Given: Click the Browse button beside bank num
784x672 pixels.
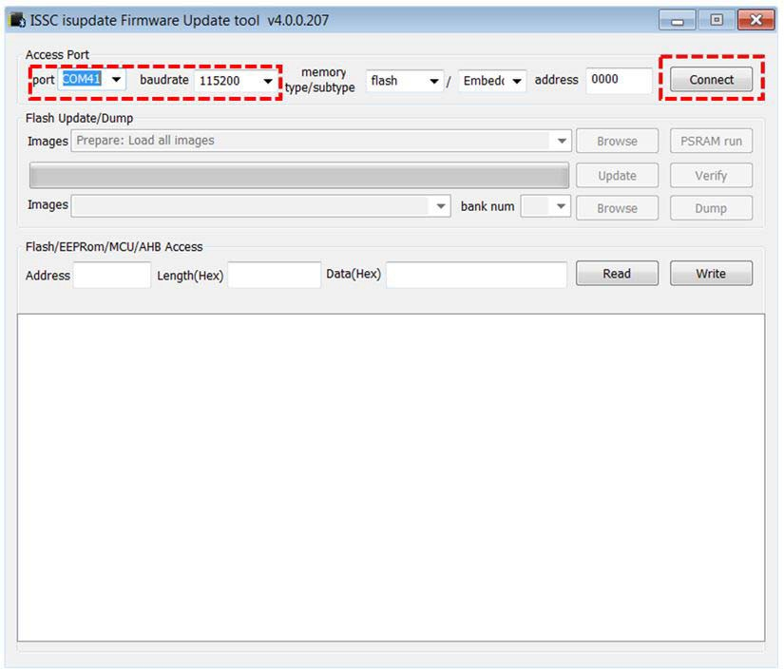Looking at the screenshot, I should point(617,208).
